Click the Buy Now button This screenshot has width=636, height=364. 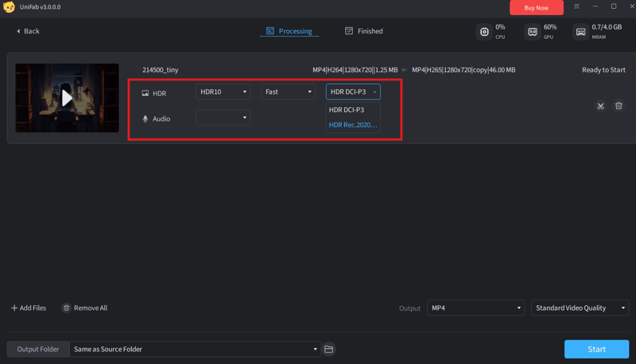(x=536, y=7)
